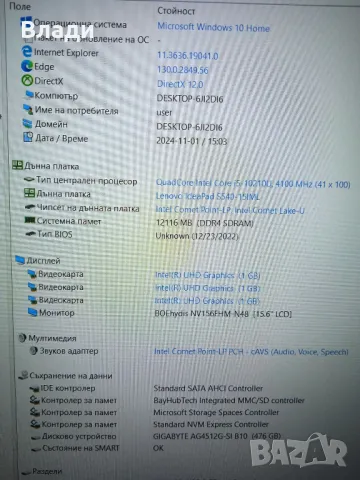Select the Standard SATA AHCI Controller value
This screenshot has height=480, width=360.
(208, 388)
